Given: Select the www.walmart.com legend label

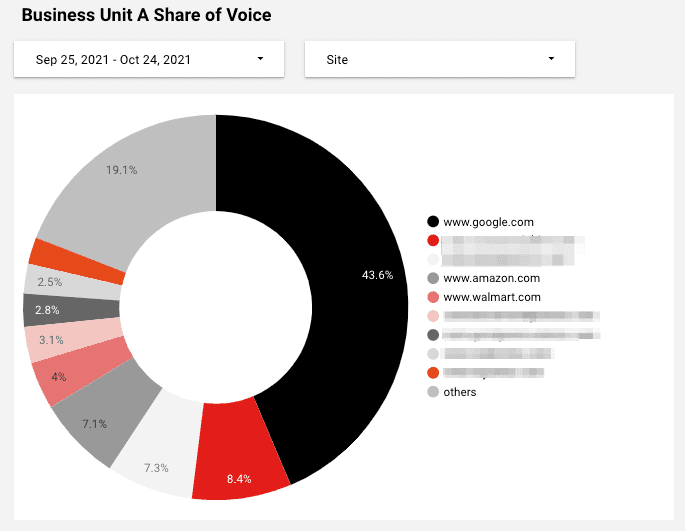Looking at the screenshot, I should (492, 297).
